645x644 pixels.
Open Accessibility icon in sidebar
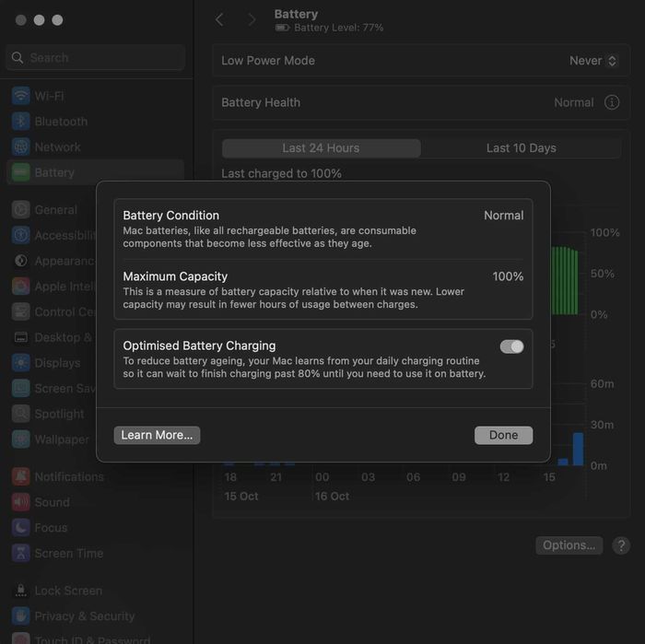20,235
